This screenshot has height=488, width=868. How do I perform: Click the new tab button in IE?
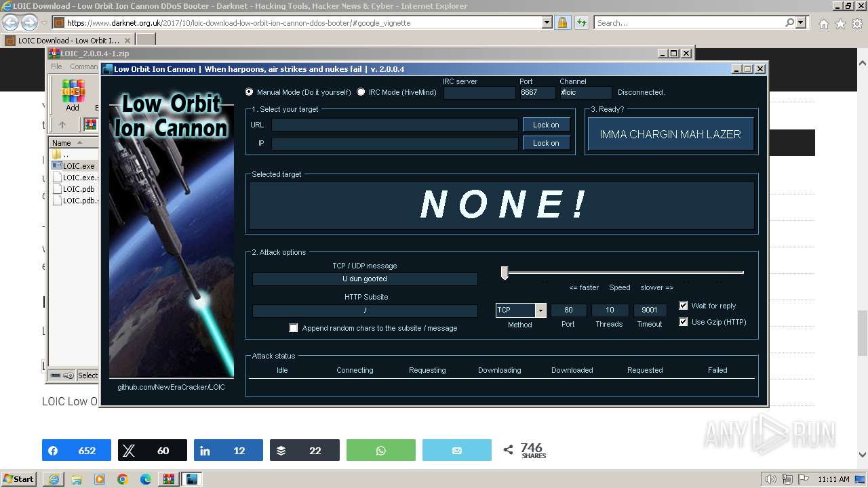click(x=146, y=41)
